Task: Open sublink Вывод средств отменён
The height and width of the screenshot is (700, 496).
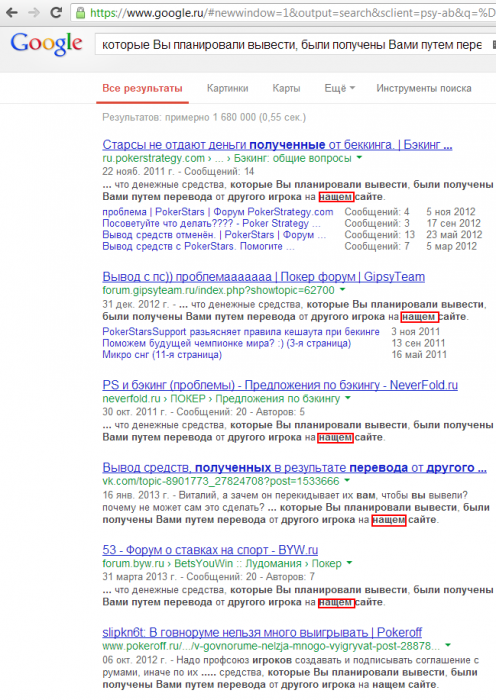Action: tap(214, 235)
